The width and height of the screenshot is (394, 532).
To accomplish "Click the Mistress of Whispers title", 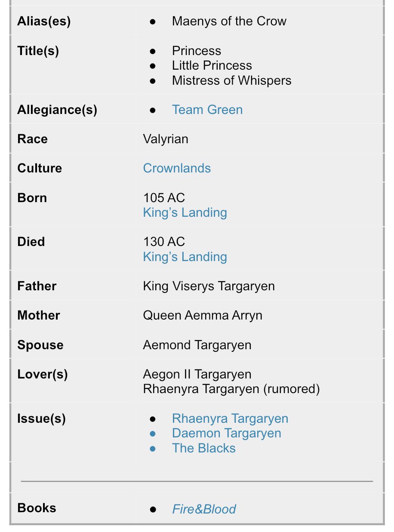I will [x=231, y=80].
